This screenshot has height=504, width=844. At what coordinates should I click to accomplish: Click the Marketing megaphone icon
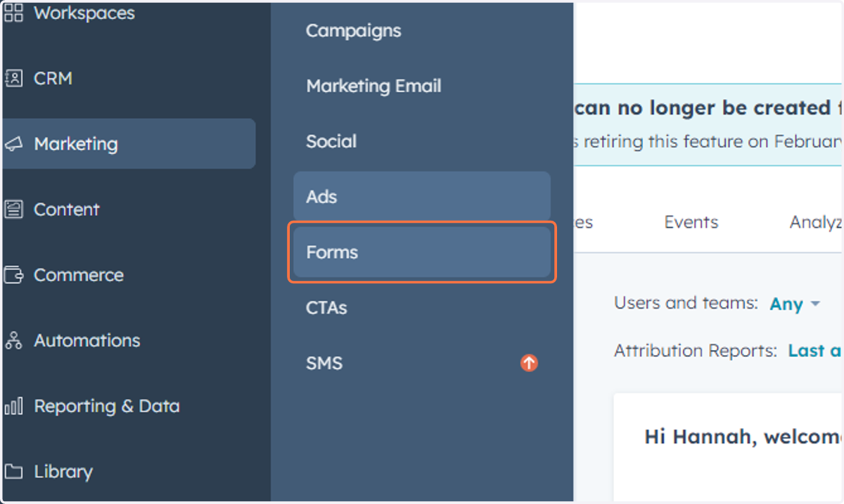pos(13,144)
